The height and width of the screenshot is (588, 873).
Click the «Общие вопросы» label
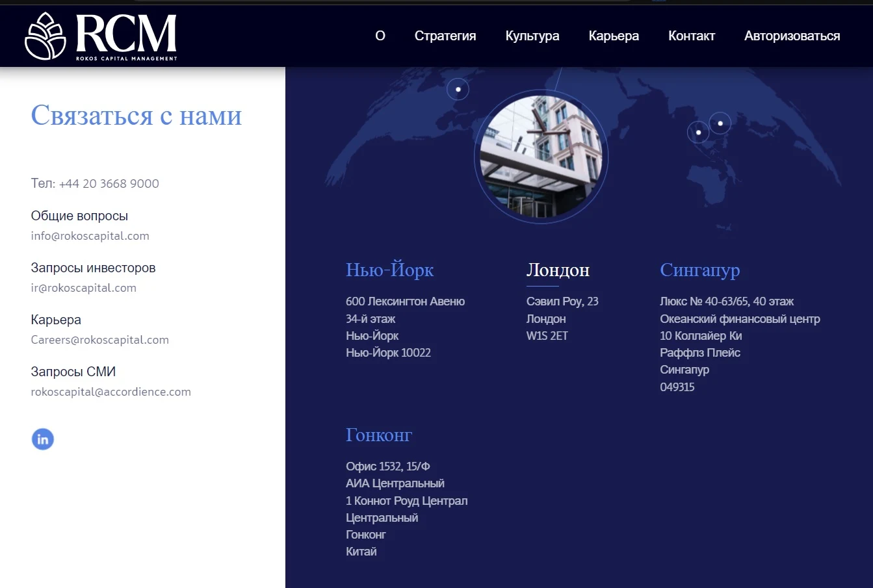pyautogui.click(x=79, y=216)
